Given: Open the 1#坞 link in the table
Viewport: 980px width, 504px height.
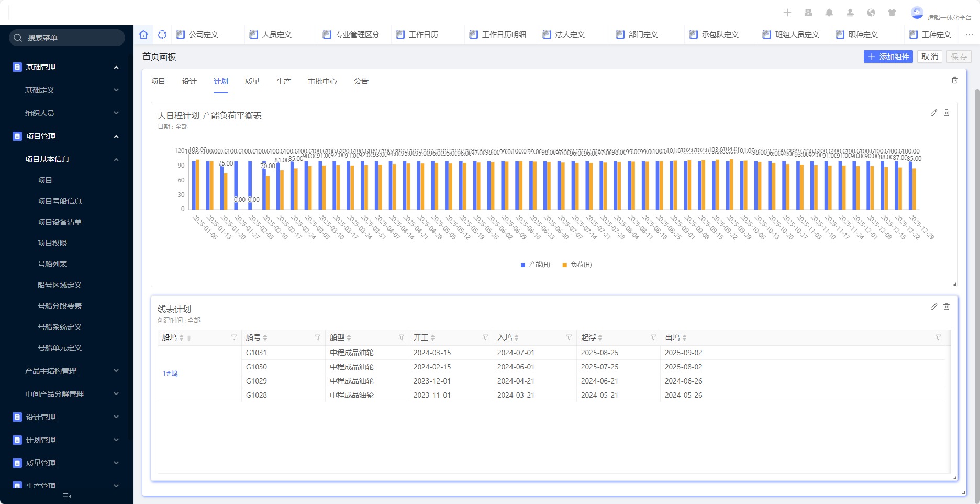Looking at the screenshot, I should (x=170, y=374).
